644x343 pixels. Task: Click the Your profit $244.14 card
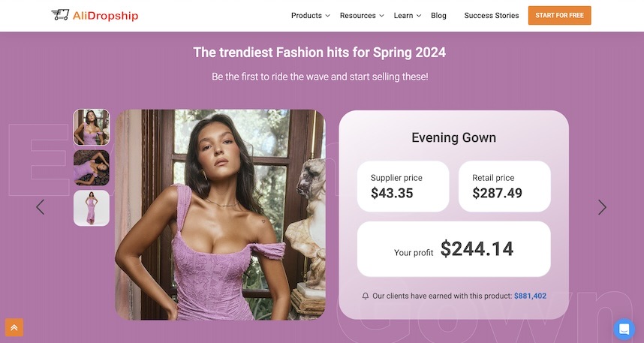[453, 249]
